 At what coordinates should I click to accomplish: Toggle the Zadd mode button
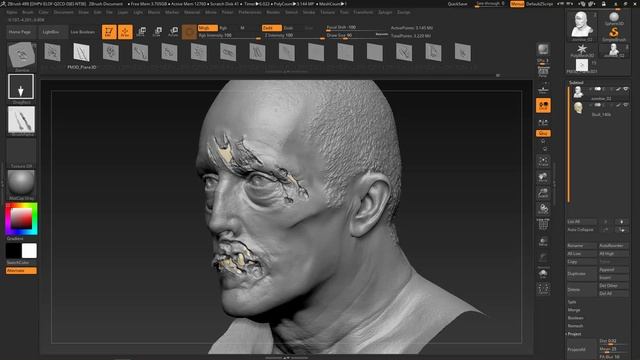(x=271, y=28)
